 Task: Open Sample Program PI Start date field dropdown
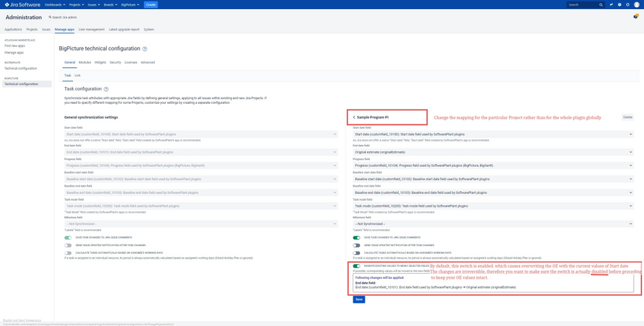(x=493, y=134)
